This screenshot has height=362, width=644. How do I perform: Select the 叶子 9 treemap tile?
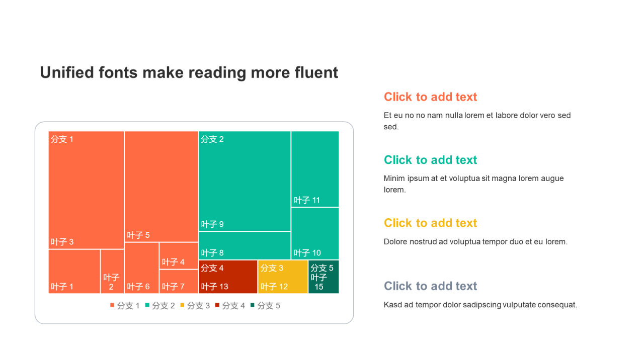point(245,181)
